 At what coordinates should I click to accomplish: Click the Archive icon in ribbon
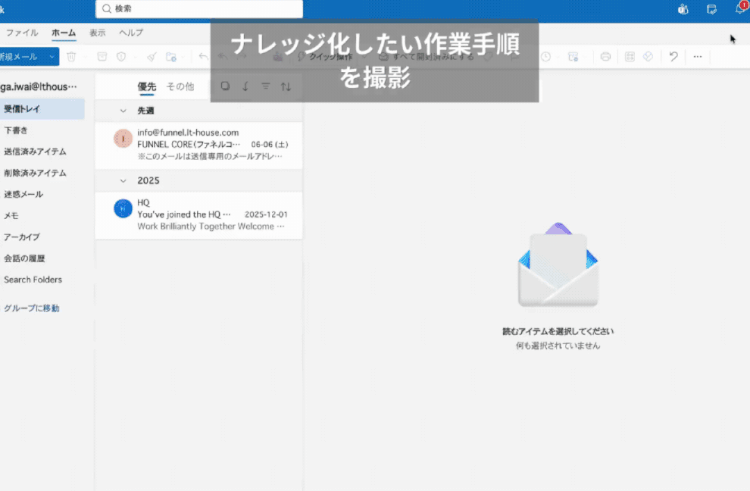(x=102, y=57)
